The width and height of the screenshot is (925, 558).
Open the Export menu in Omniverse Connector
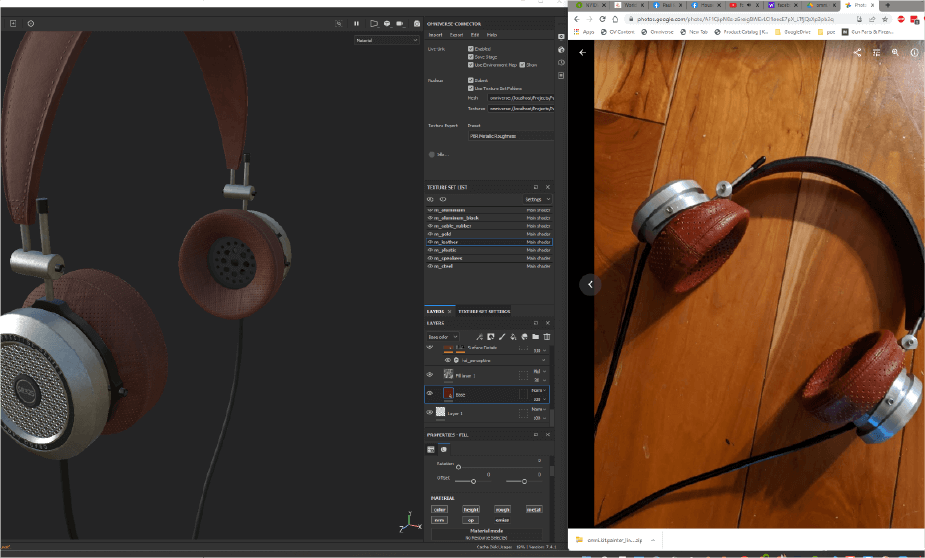click(456, 35)
